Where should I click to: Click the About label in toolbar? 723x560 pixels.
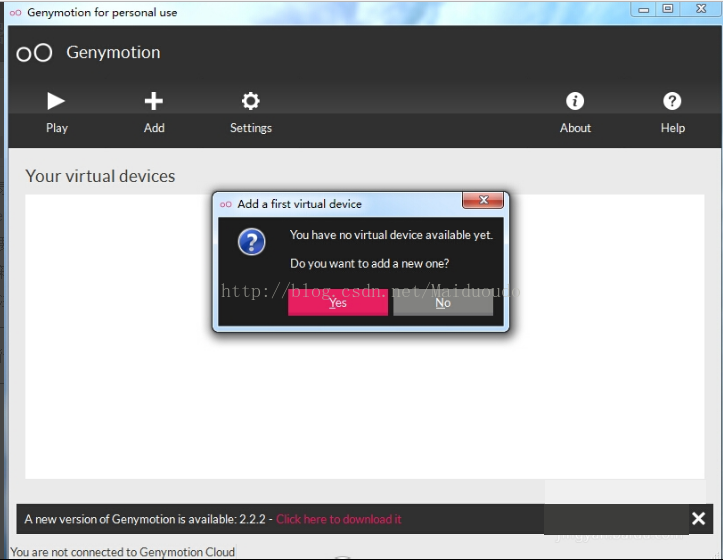pyautogui.click(x=575, y=128)
